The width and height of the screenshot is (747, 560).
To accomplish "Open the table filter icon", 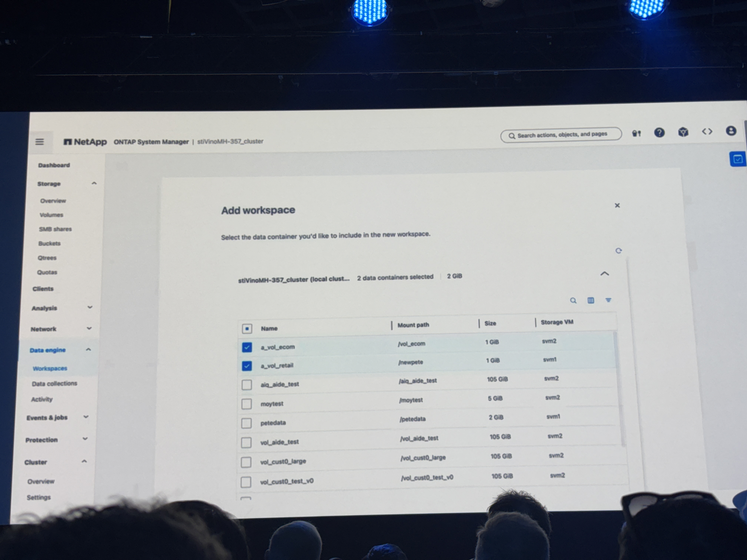I will tap(608, 300).
